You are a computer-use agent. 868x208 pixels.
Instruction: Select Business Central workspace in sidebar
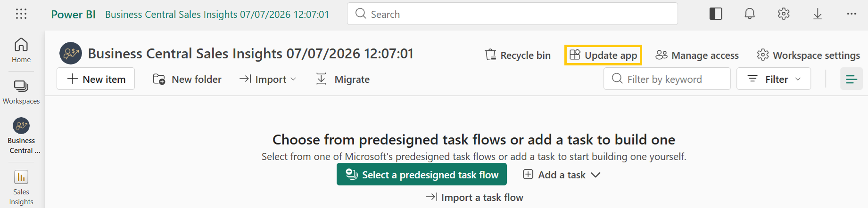[21, 136]
